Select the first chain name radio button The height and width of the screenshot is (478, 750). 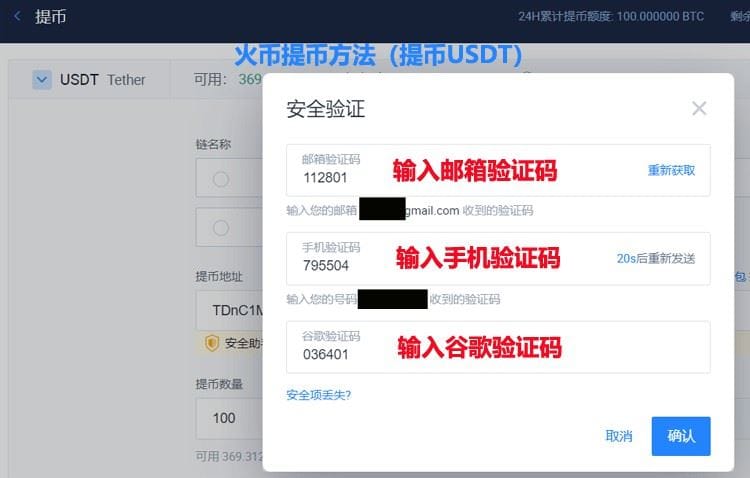click(221, 179)
